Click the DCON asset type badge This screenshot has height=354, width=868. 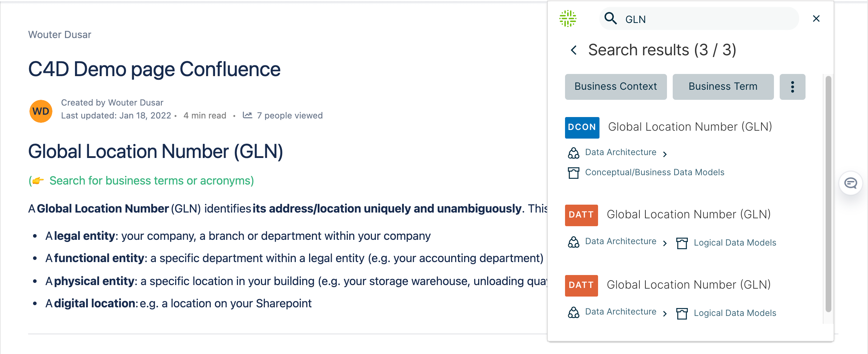(582, 127)
